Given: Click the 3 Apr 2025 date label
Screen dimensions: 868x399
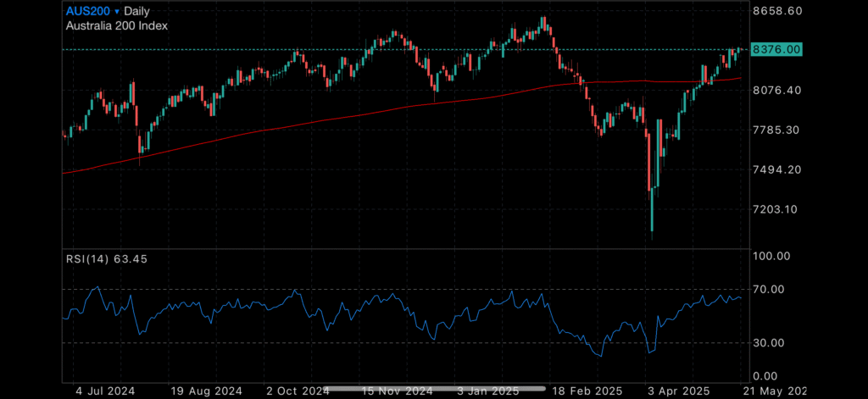Looking at the screenshot, I should [x=677, y=392].
